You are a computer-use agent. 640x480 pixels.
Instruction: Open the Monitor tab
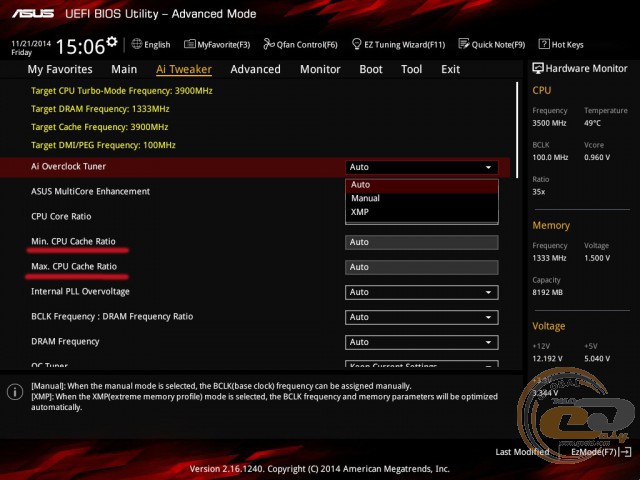[320, 69]
